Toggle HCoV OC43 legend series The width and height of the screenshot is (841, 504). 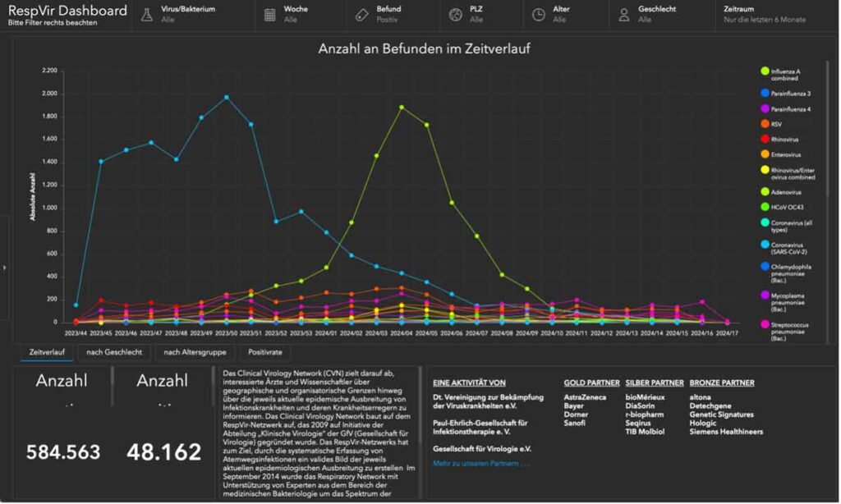pyautogui.click(x=782, y=207)
